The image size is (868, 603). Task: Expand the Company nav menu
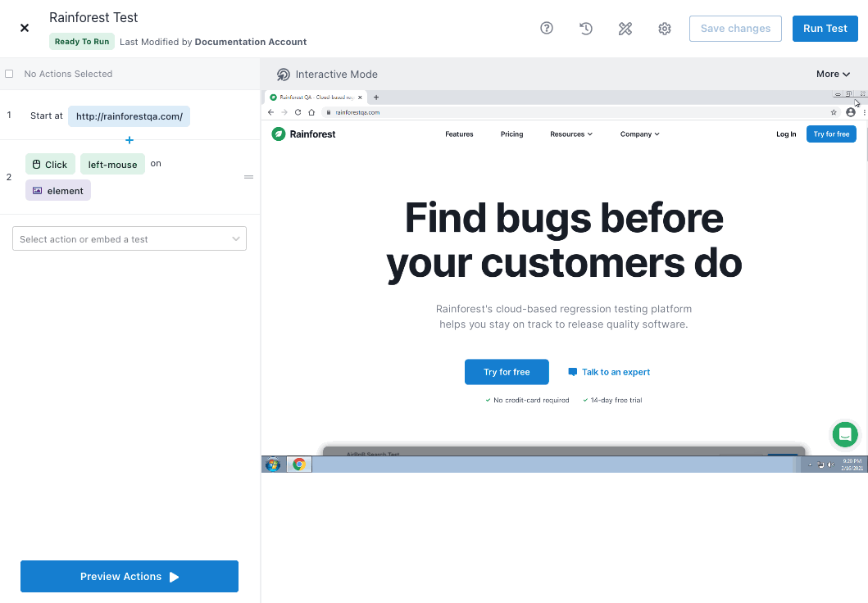[639, 134]
